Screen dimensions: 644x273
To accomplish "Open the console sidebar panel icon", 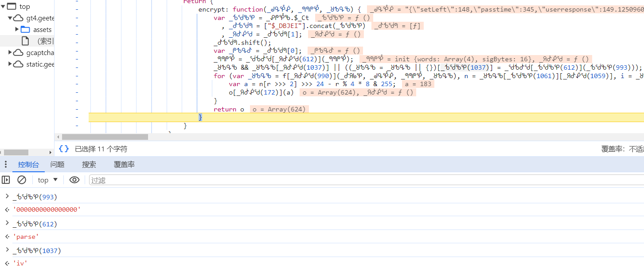I will tap(6, 180).
